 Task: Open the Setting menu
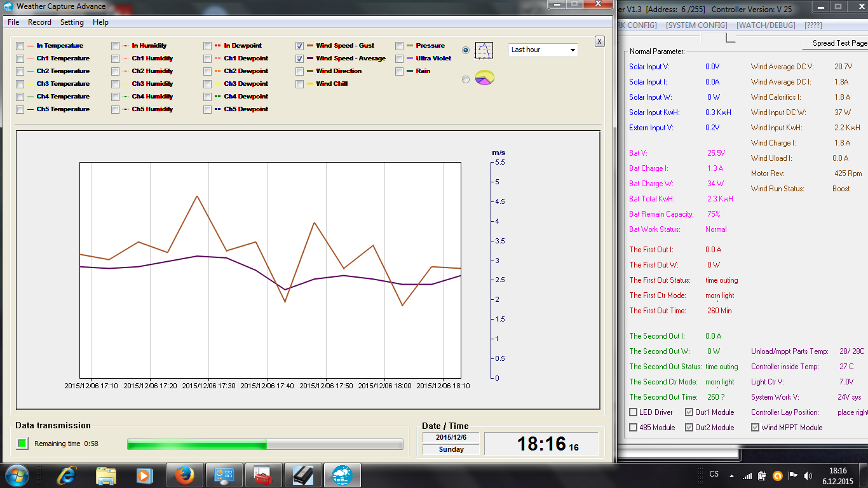[72, 22]
